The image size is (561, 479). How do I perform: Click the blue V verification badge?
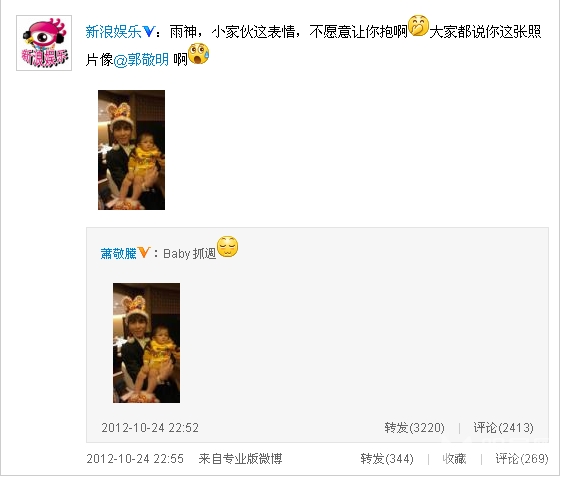tap(148, 32)
